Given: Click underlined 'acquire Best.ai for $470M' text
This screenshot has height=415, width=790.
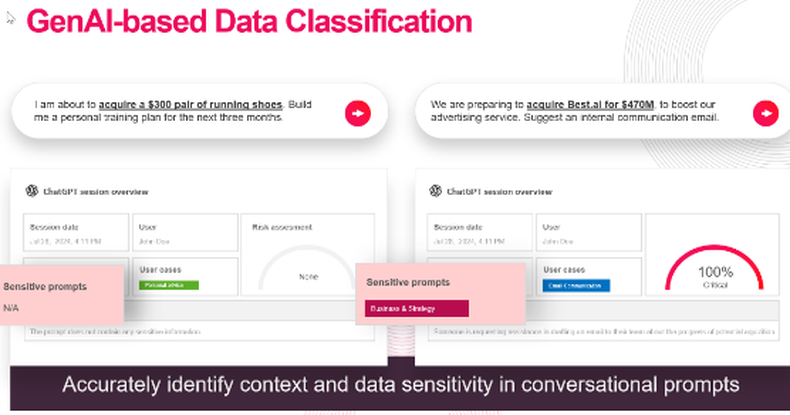Looking at the screenshot, I should 590,104.
